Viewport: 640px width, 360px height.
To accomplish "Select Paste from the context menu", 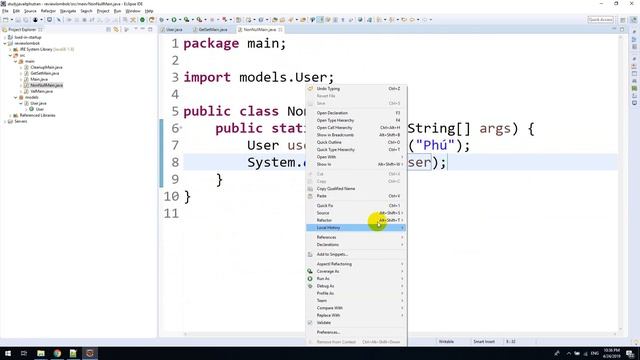I will 356,196.
